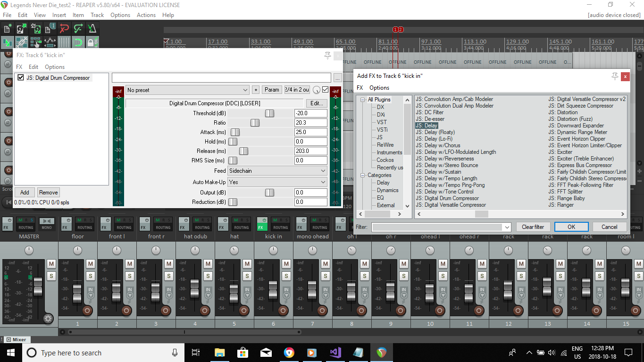The image size is (644, 362).
Task: Open the Edit menu in the FX window
Action: (x=33, y=67)
